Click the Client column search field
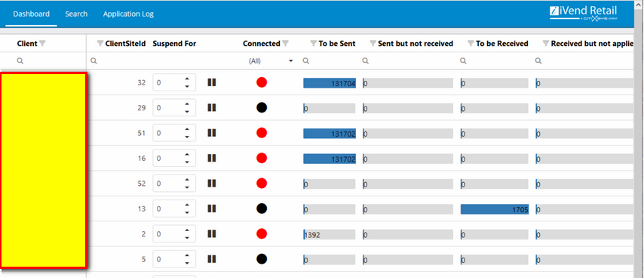The height and width of the screenshot is (278, 644). pos(43,61)
